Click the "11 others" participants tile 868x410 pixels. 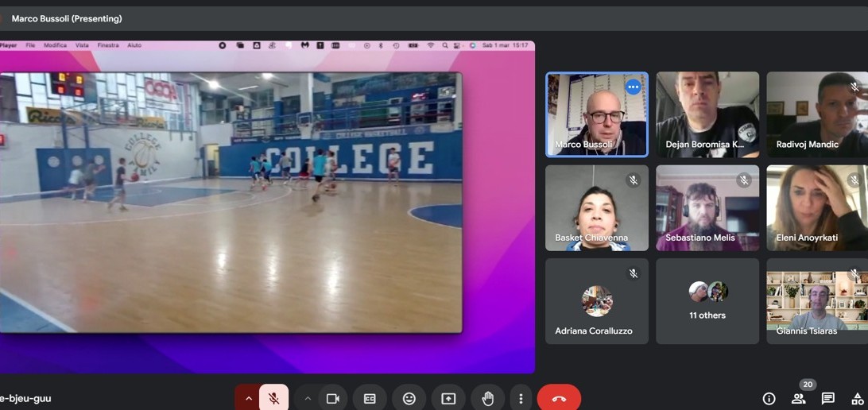tap(707, 301)
